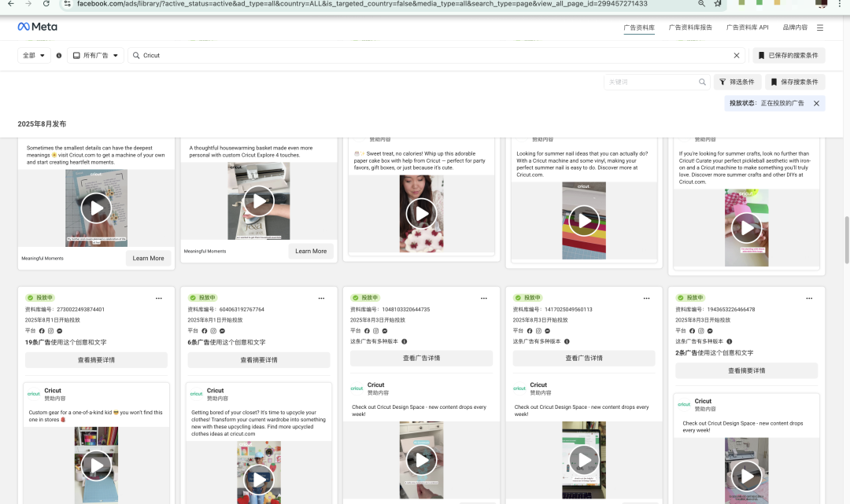Show multiple-versions info for ad 1417025049560113
Screen dimensions: 850x504
pyautogui.click(x=567, y=341)
